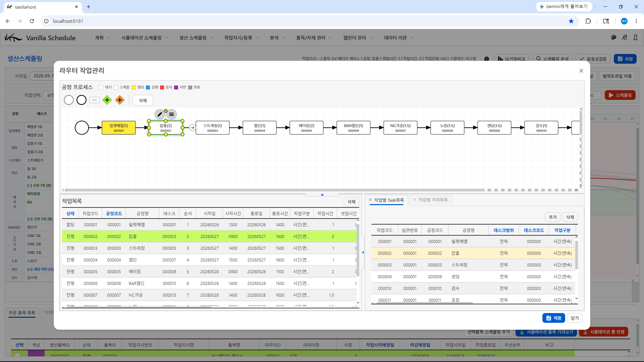Select the yellow 빌렛예열(1) process node

click(119, 128)
